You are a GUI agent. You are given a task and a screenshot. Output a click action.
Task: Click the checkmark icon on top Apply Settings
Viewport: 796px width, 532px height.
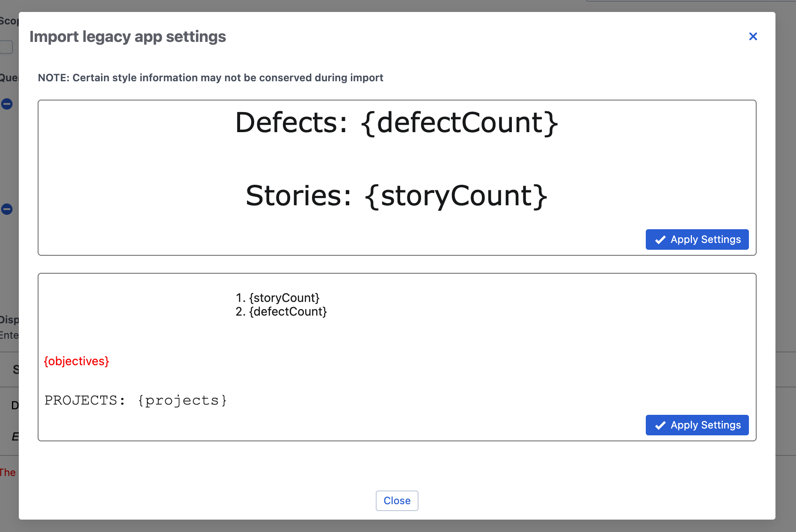(x=660, y=239)
